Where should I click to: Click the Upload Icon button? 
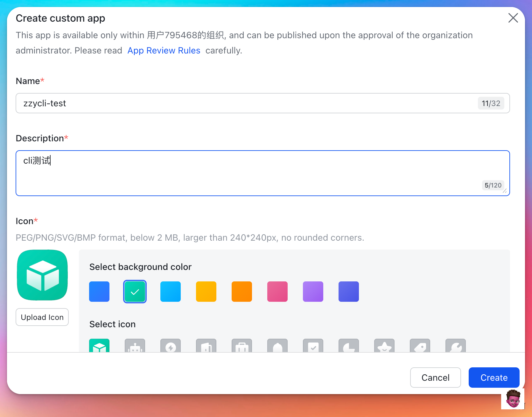42,317
